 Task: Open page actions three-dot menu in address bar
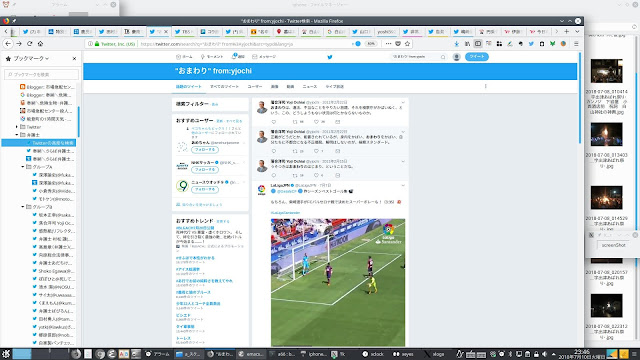[x=388, y=44]
